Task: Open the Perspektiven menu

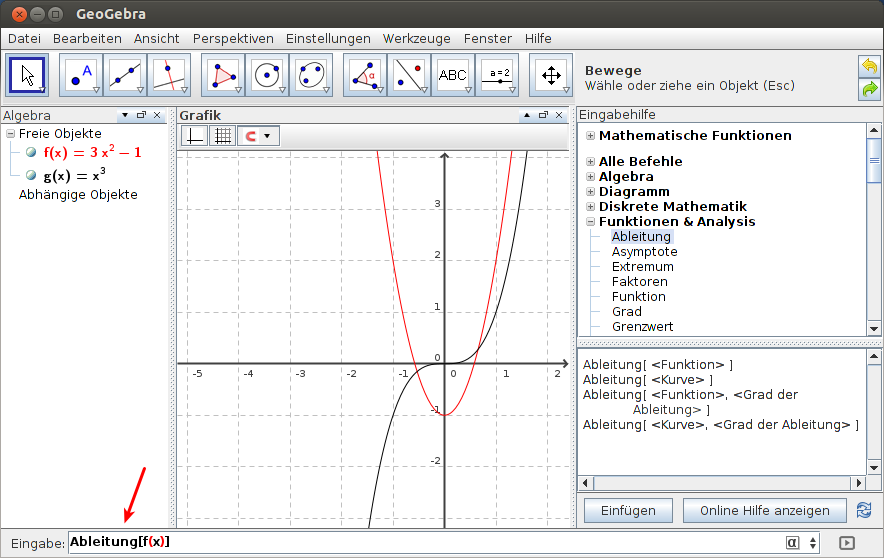Action: (x=233, y=38)
